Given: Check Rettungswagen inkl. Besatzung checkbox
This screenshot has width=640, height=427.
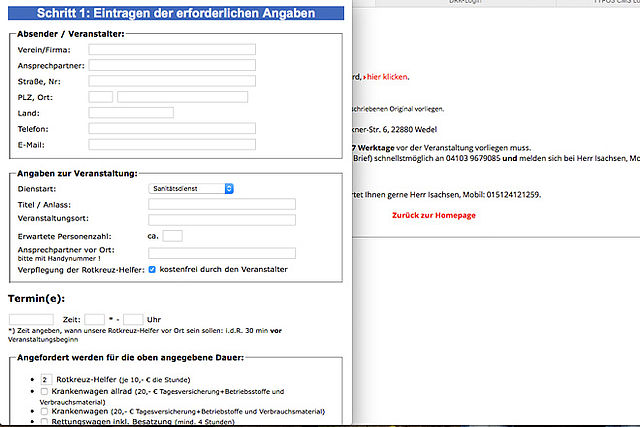Looking at the screenshot, I should pyautogui.click(x=44, y=421).
